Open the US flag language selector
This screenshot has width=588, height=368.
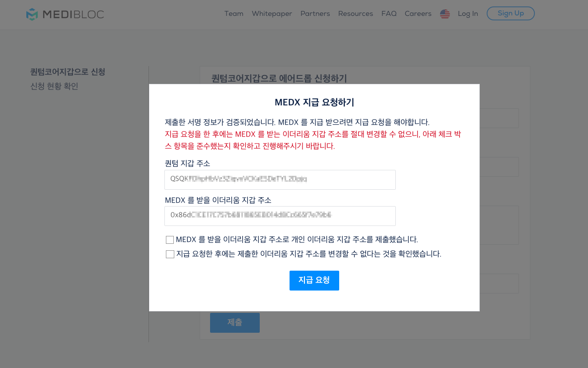pos(445,14)
